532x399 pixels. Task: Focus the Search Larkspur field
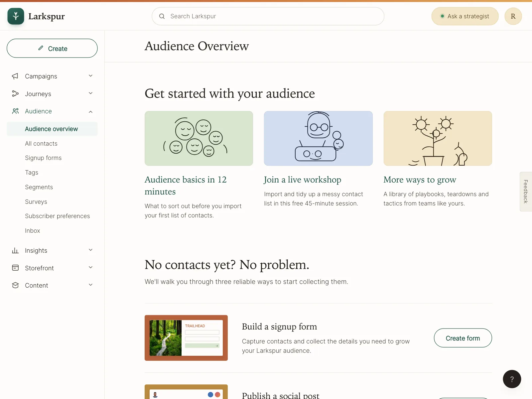pos(268,16)
